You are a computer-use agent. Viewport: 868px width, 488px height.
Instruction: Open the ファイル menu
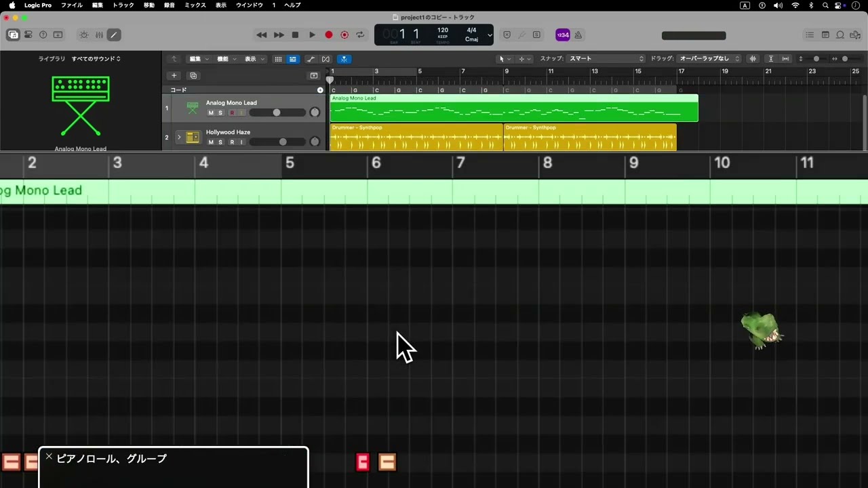72,5
